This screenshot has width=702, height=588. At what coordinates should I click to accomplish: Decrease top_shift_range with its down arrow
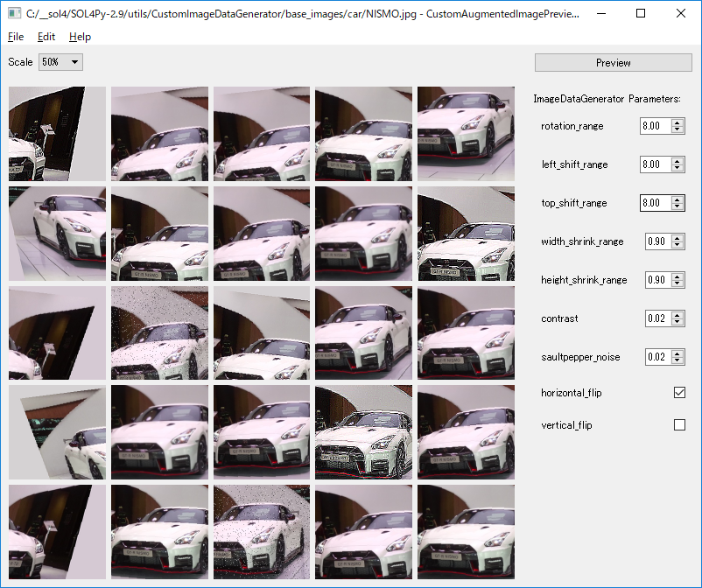[x=677, y=206]
